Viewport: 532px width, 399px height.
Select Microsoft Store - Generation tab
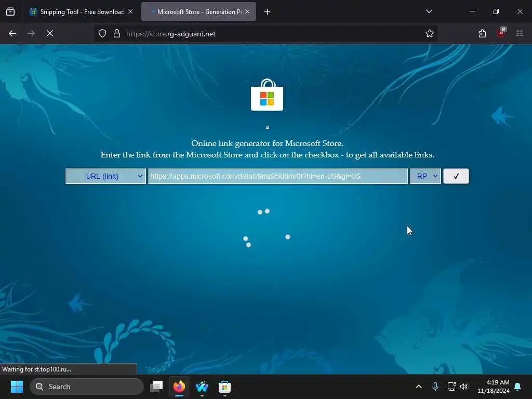point(199,12)
